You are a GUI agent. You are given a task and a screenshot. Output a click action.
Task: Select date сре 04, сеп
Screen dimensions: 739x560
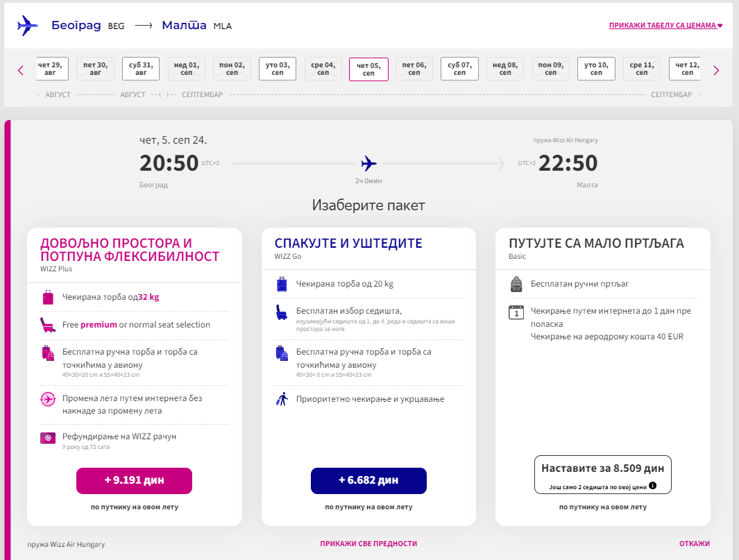click(323, 69)
